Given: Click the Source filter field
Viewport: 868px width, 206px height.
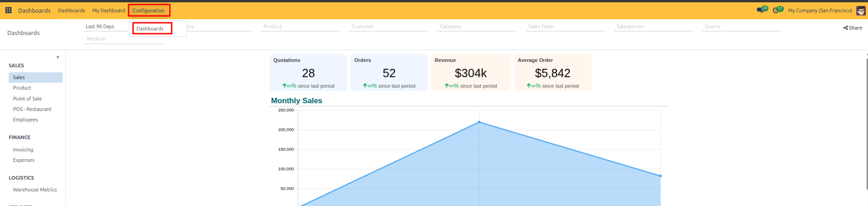Looking at the screenshot, I should pyautogui.click(x=742, y=26).
